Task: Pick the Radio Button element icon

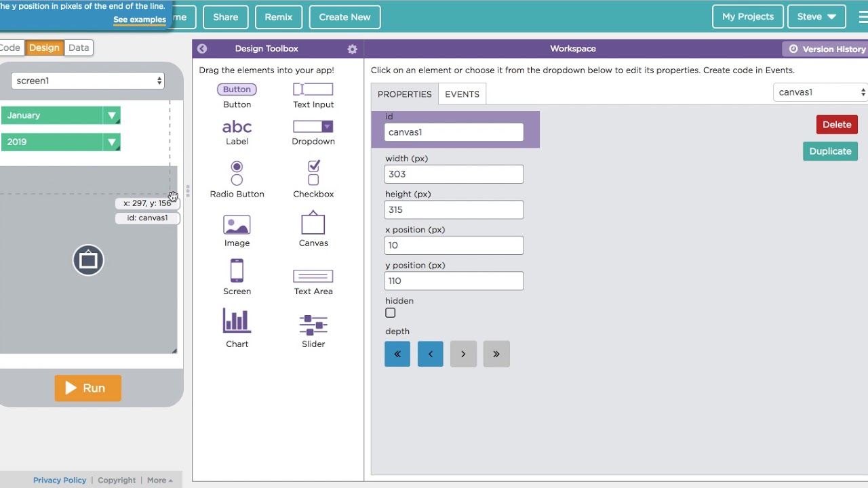Action: pyautogui.click(x=237, y=173)
